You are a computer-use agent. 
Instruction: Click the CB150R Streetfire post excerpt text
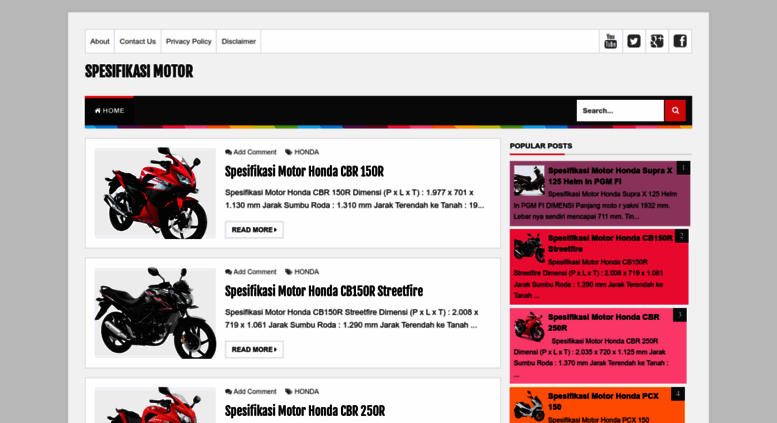[x=352, y=318]
